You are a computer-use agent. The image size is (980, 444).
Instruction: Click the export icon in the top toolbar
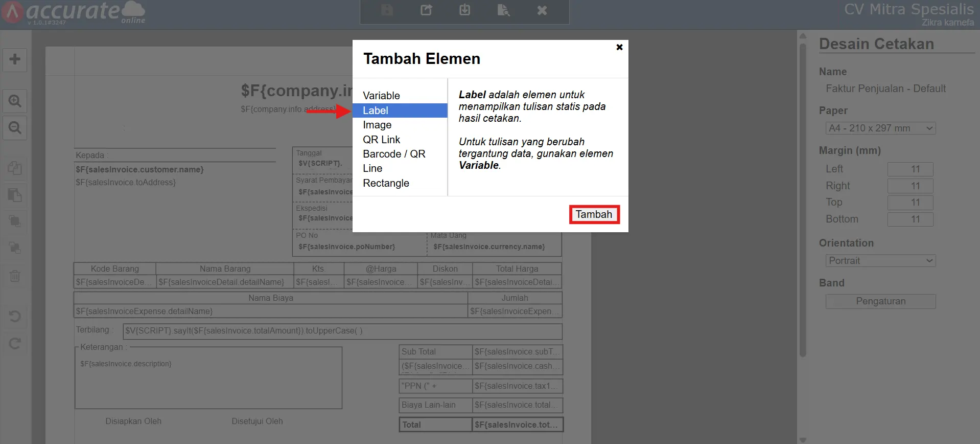[426, 10]
